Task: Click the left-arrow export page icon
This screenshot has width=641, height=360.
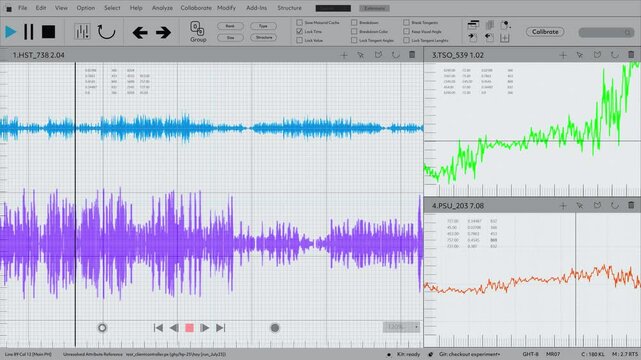Action: tap(489, 38)
